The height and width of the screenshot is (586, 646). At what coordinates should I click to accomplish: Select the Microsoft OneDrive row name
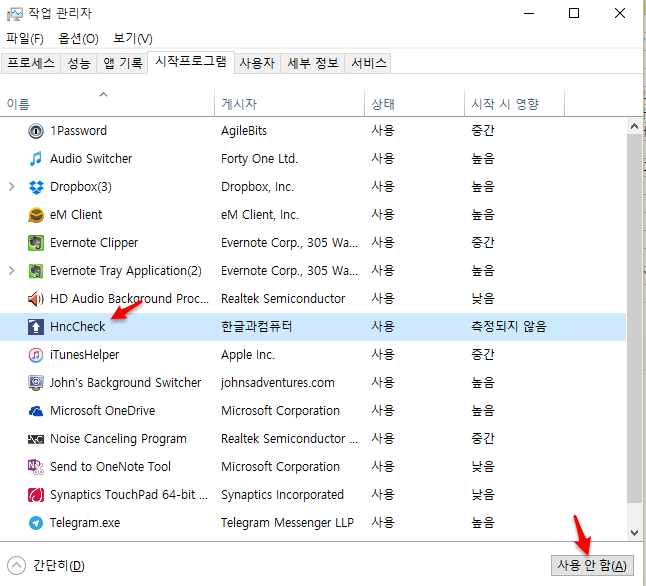(x=103, y=411)
